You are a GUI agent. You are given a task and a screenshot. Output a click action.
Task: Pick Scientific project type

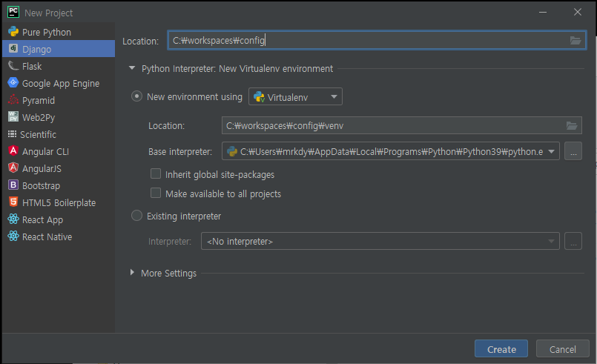[59, 134]
